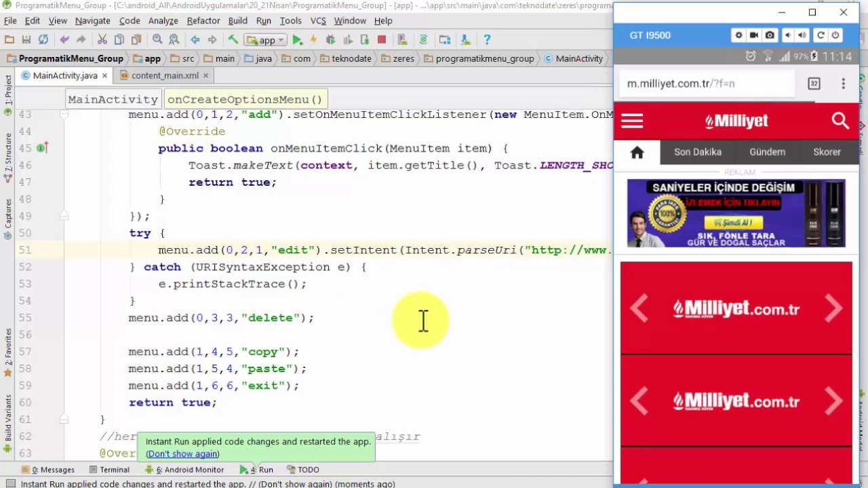Viewport: 868px width, 488px height.
Task: Start screen recording with emulator video icon
Action: tap(754, 35)
